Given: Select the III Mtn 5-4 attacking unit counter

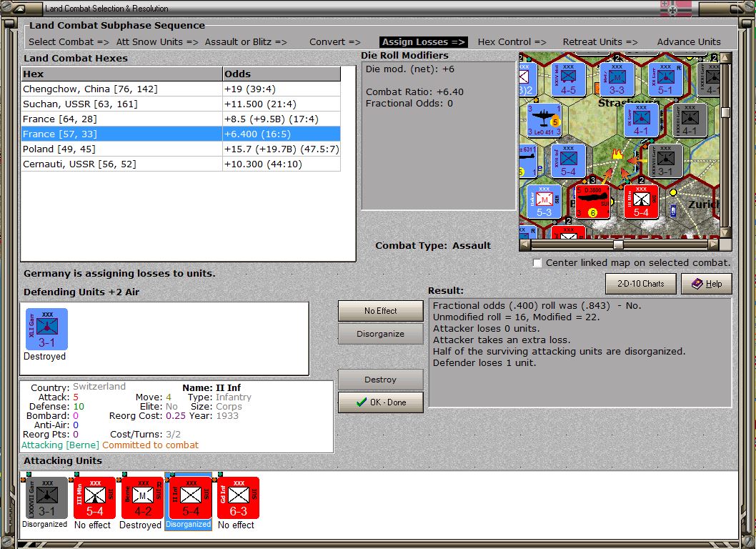Looking at the screenshot, I should [94, 498].
